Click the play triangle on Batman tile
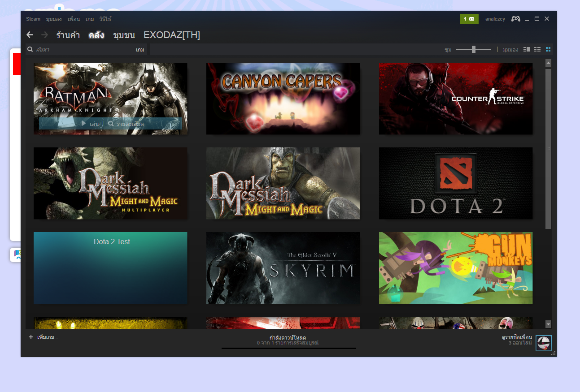 pos(83,123)
